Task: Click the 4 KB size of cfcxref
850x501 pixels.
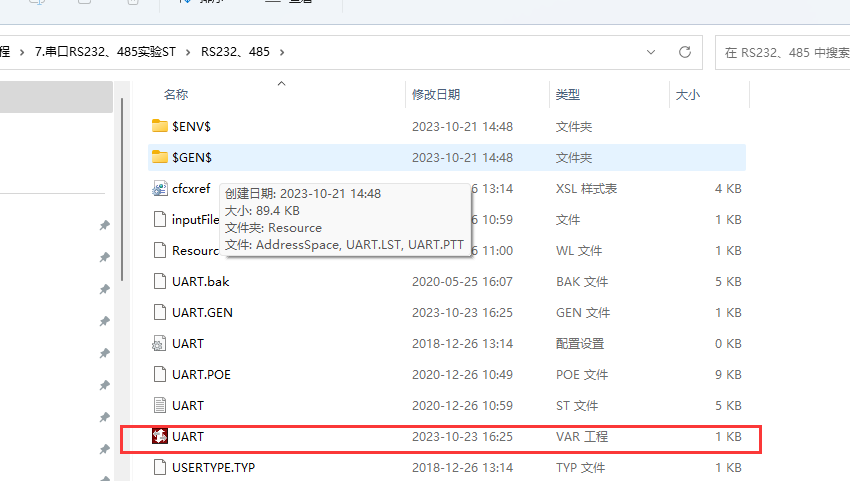Action: pos(728,188)
